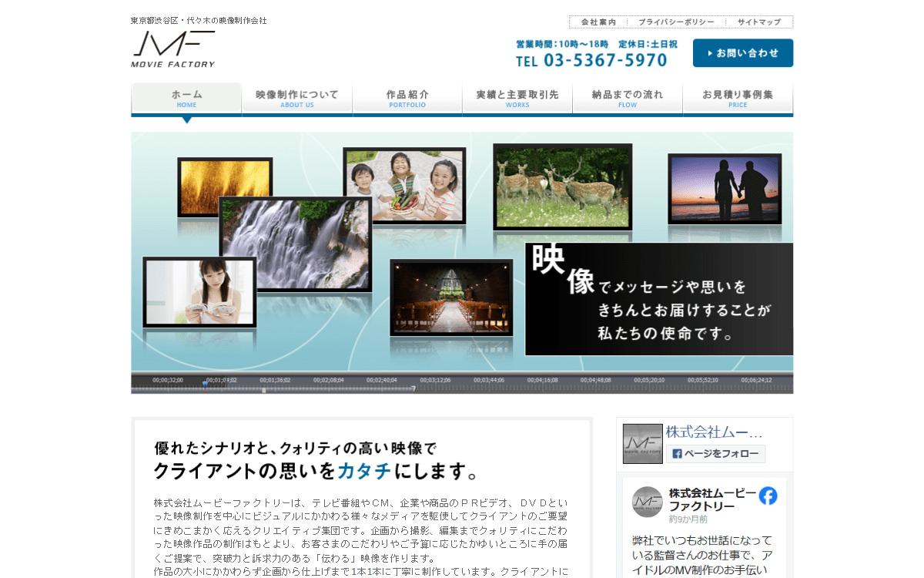924x578 pixels.
Task: Click the Facebook icon in the post
Action: (768, 496)
